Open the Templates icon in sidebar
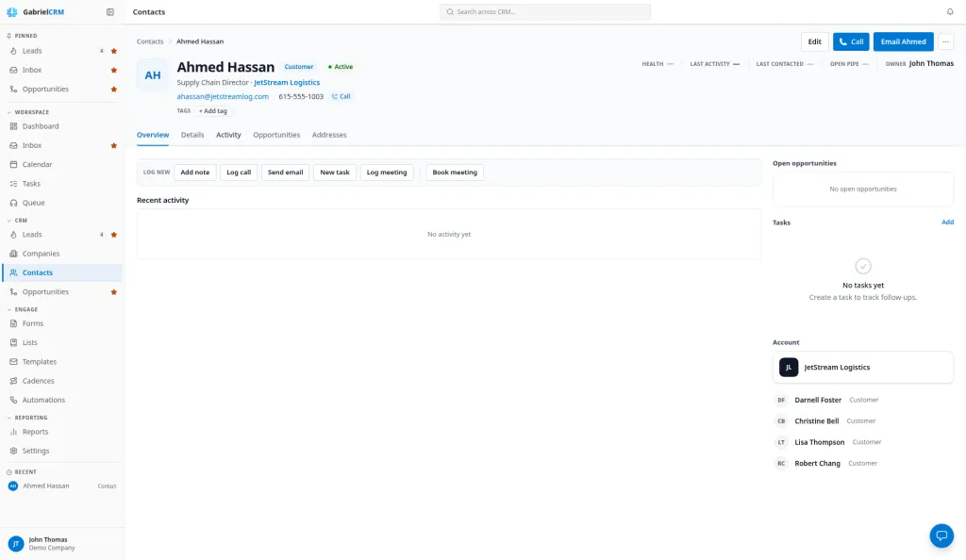The height and width of the screenshot is (560, 966). click(x=13, y=362)
